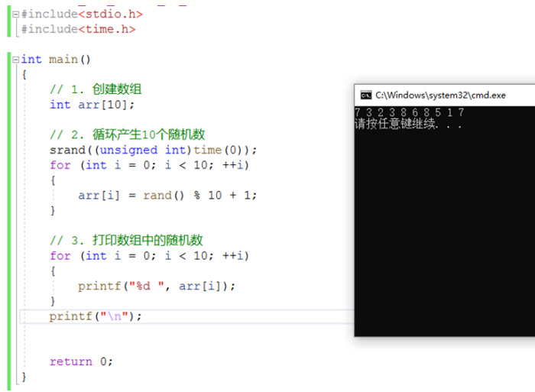Click the "return 0;" statement

click(x=81, y=361)
